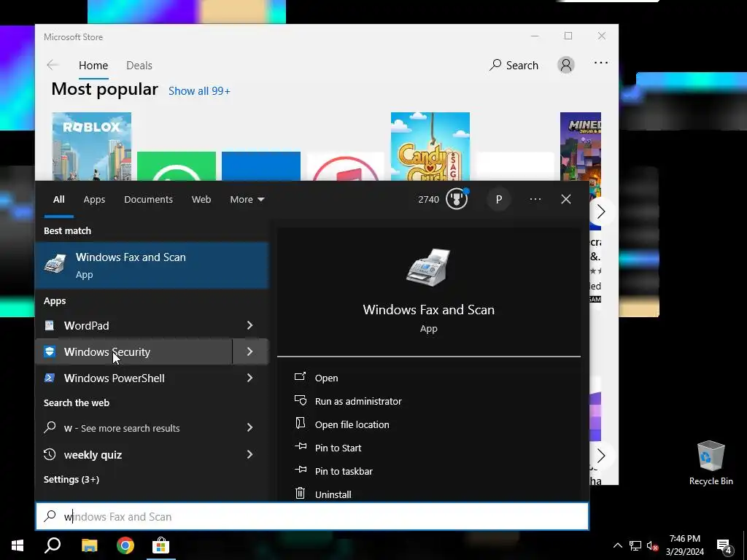Choose Pin to Start
The width and height of the screenshot is (747, 560).
coord(338,448)
